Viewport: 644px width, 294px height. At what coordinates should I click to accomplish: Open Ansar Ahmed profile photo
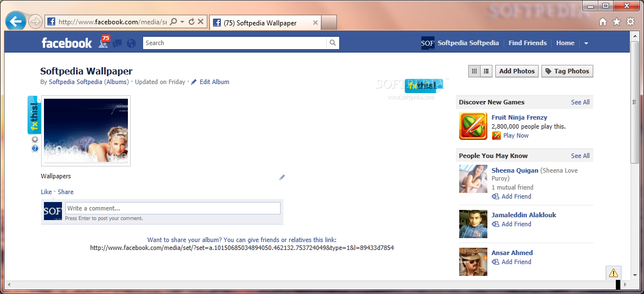point(473,261)
